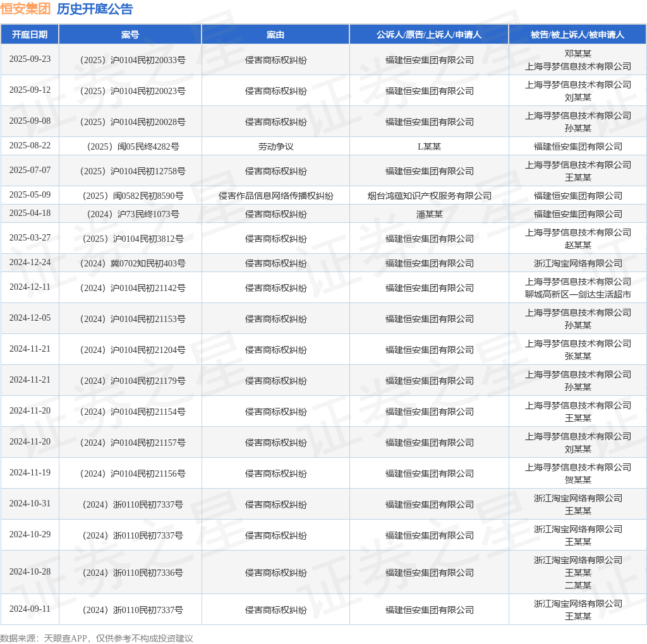
Task: Select case number 沪0104民初21142号
Action: pyautogui.click(x=133, y=288)
